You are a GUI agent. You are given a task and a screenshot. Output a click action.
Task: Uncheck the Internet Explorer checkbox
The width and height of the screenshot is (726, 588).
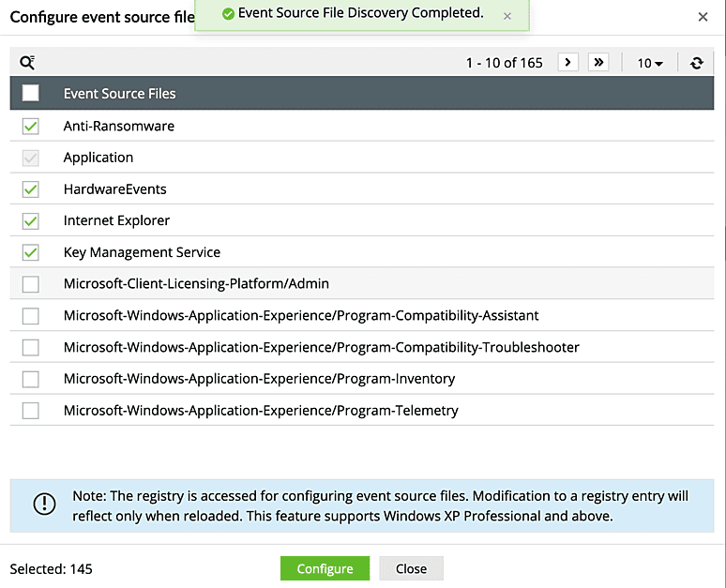31,221
